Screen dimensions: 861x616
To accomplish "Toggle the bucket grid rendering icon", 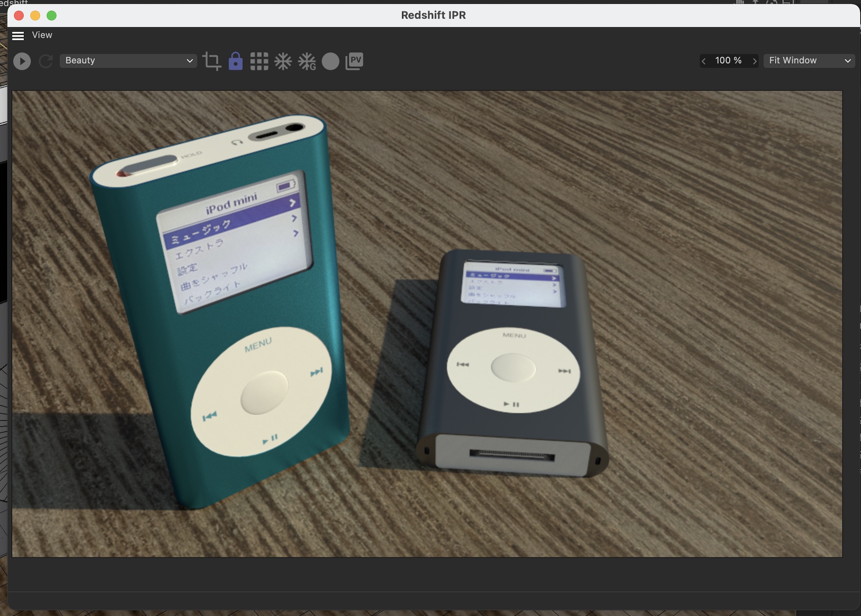I will coord(259,61).
